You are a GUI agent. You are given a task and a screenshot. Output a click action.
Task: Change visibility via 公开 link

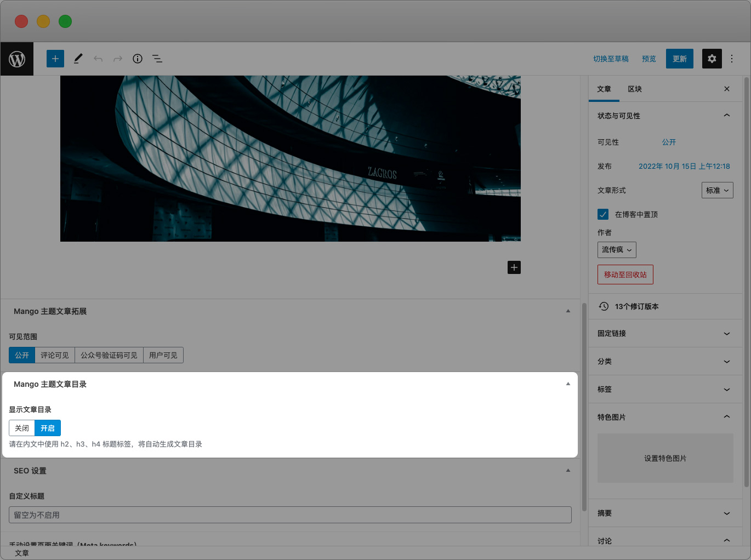(669, 142)
